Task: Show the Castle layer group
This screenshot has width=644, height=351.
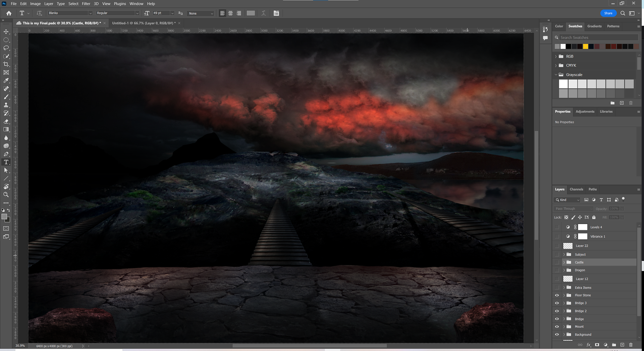Action: (x=557, y=262)
